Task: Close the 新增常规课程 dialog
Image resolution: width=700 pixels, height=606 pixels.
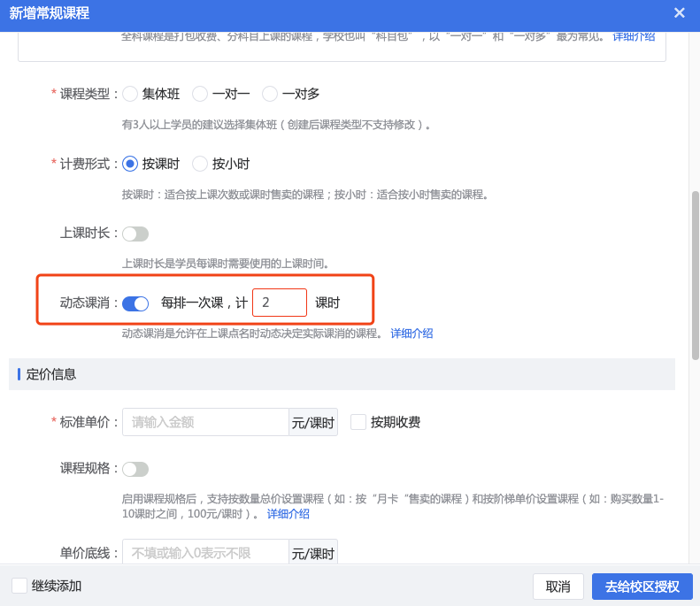Action: (679, 13)
